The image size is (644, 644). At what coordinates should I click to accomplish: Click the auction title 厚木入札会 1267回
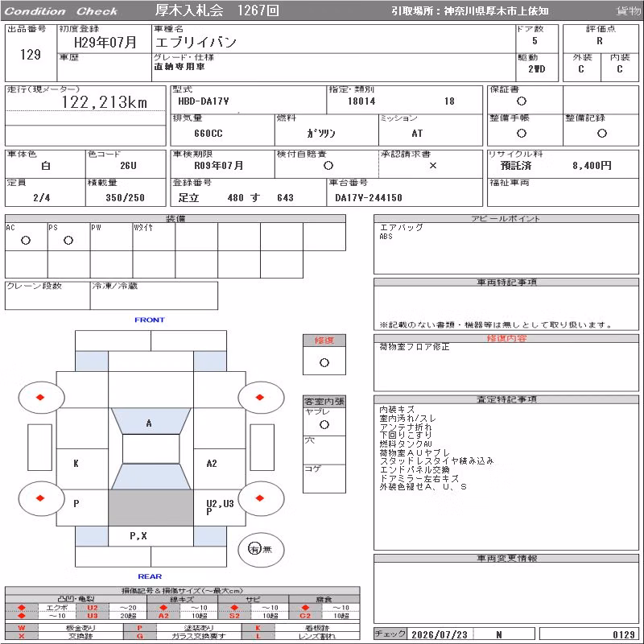pos(217,10)
